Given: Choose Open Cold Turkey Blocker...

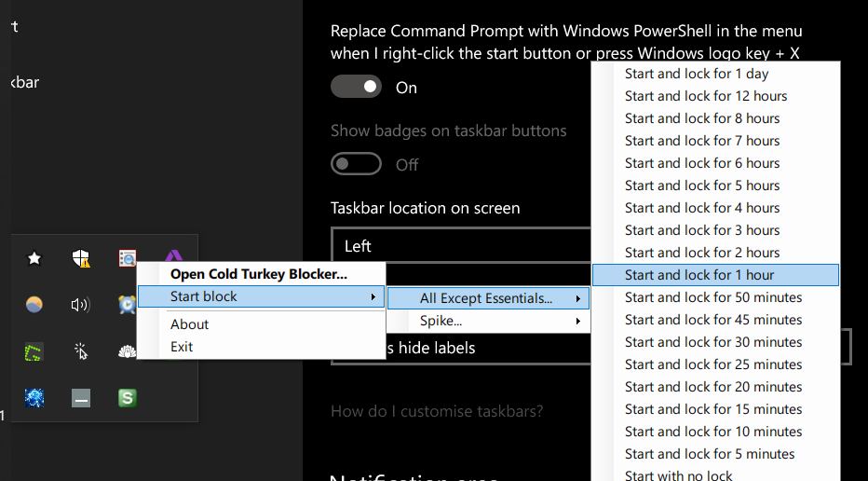Looking at the screenshot, I should click(261, 274).
